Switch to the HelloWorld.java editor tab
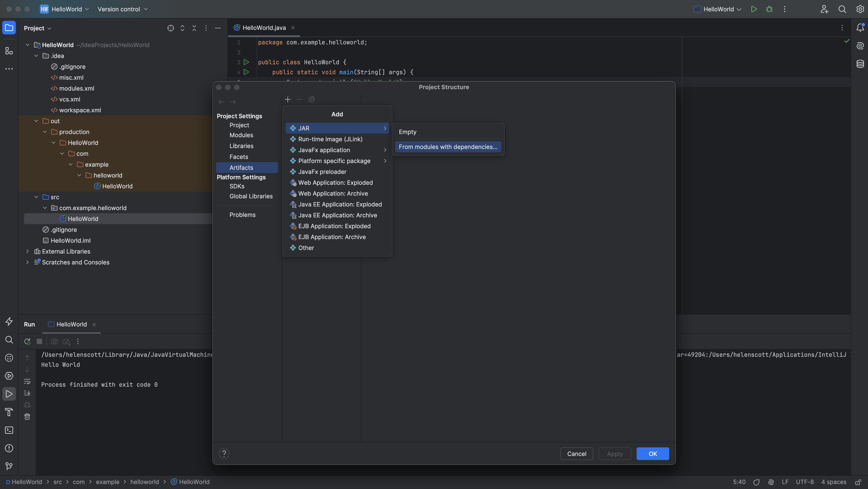Viewport: 868px width, 489px height. (264, 28)
